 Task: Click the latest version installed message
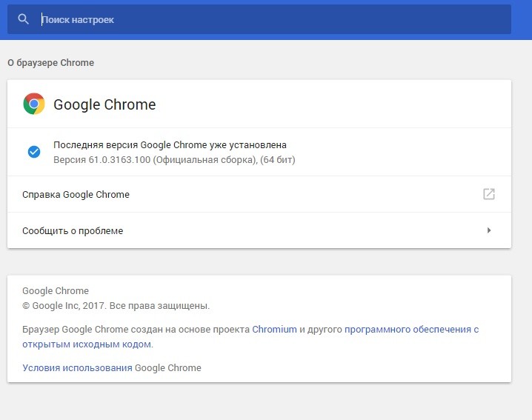click(x=170, y=145)
